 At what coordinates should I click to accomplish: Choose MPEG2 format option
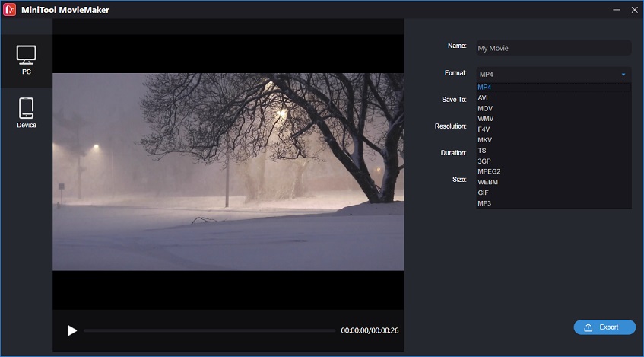point(554,171)
